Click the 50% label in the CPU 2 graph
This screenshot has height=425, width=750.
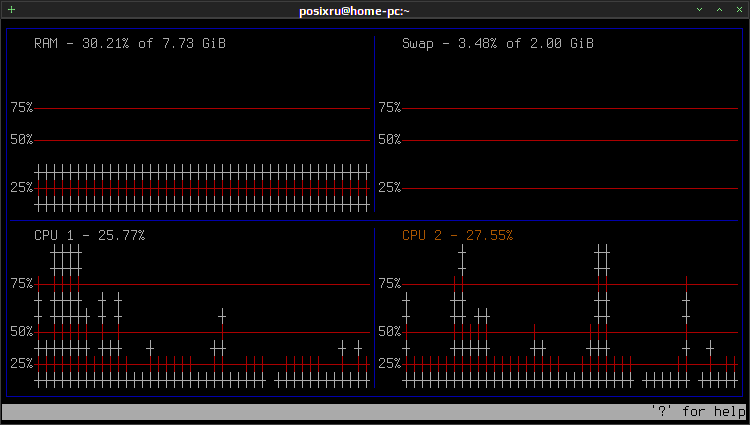click(390, 331)
